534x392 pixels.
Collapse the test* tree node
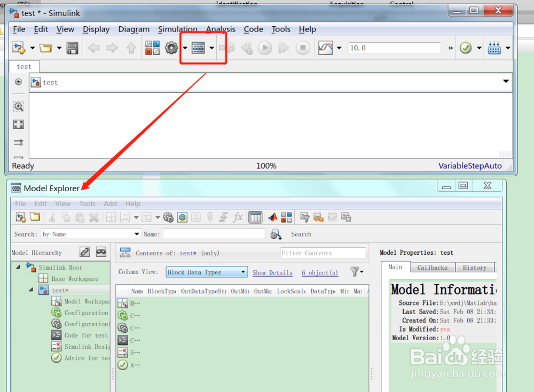click(x=31, y=290)
